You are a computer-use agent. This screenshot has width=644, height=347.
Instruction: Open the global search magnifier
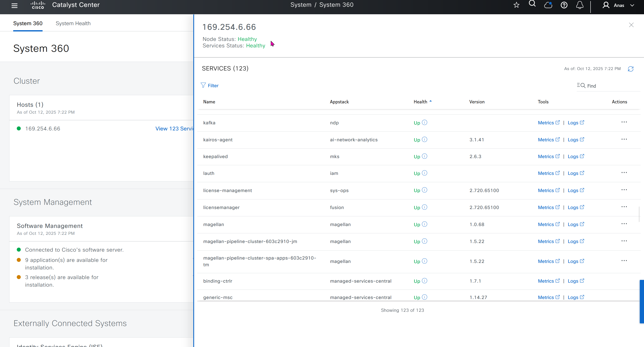coord(532,4)
